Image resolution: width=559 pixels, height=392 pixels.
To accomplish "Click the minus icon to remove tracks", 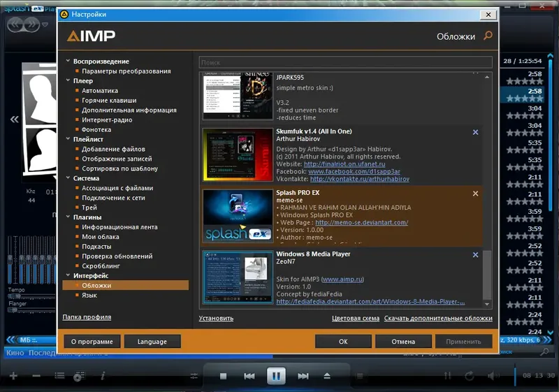I will point(36,376).
